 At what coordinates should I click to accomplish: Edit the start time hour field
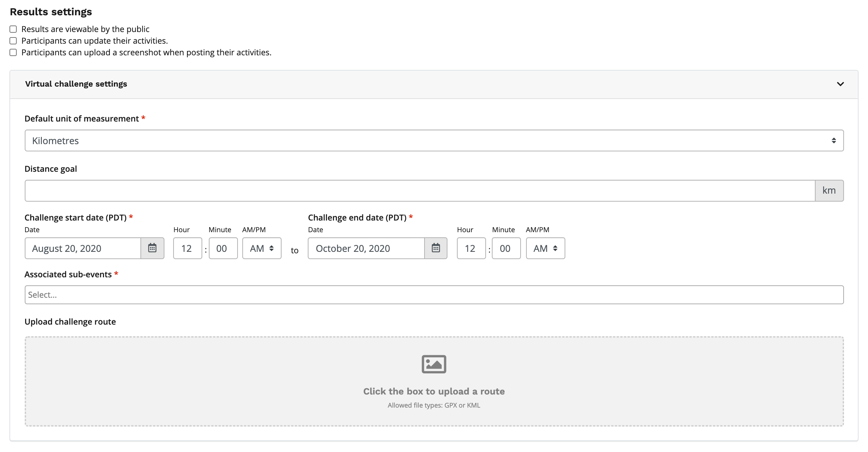[187, 248]
